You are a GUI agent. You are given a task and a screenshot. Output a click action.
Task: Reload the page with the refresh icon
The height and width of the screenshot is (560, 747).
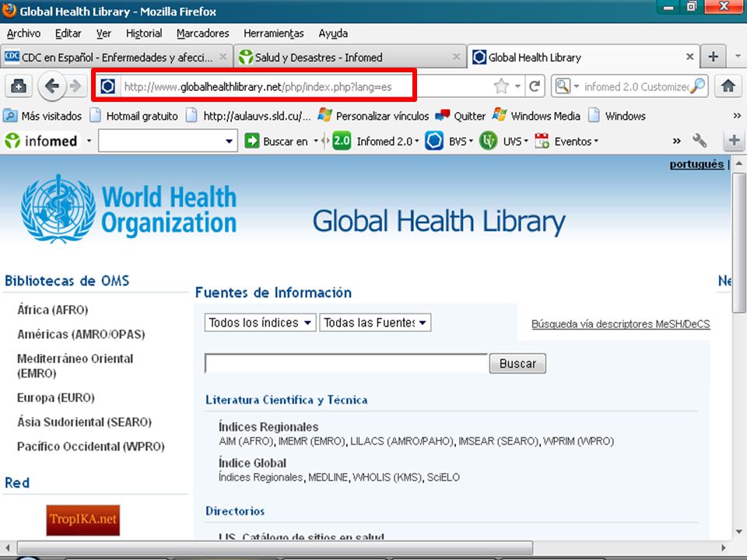pyautogui.click(x=535, y=86)
